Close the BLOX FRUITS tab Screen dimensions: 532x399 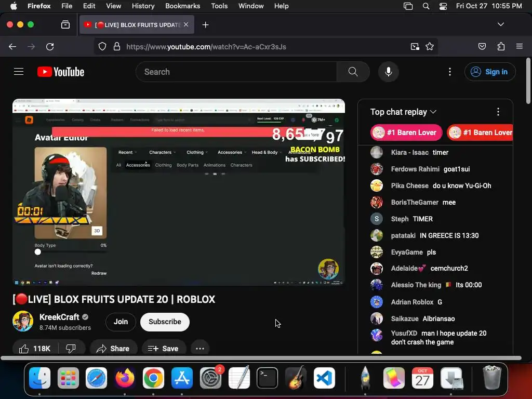click(x=186, y=24)
